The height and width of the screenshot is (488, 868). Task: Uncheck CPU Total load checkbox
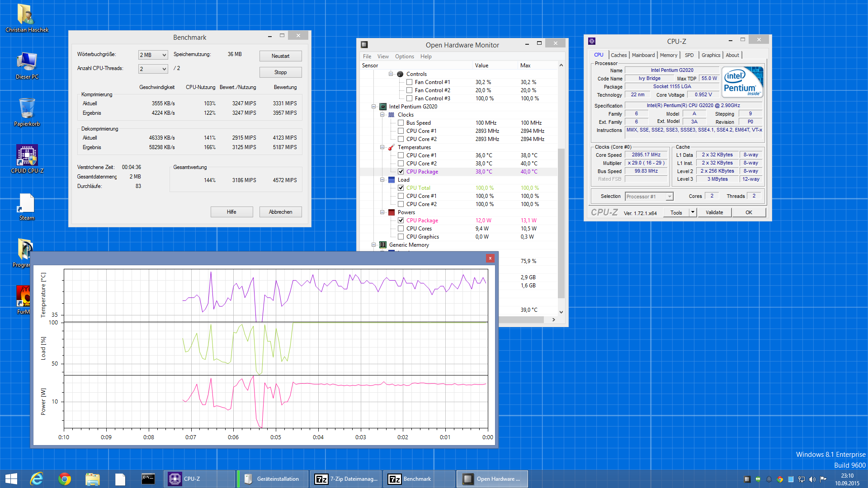[x=401, y=188]
